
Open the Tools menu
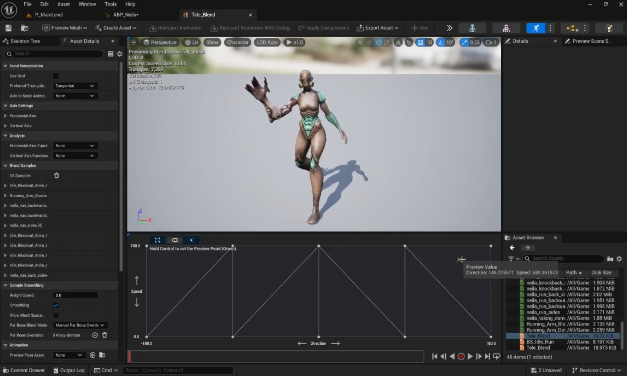pyautogui.click(x=111, y=4)
